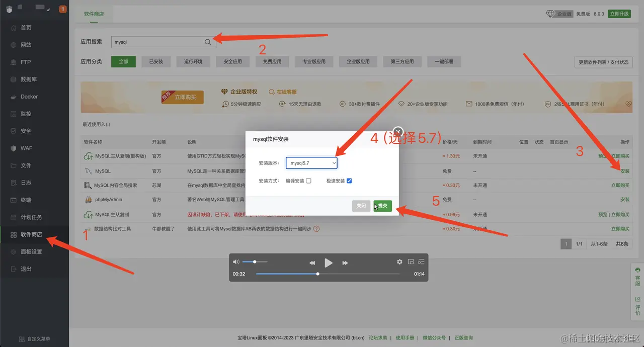This screenshot has height=347, width=644.
Task: Click the video fast-forward button
Action: pyautogui.click(x=345, y=263)
